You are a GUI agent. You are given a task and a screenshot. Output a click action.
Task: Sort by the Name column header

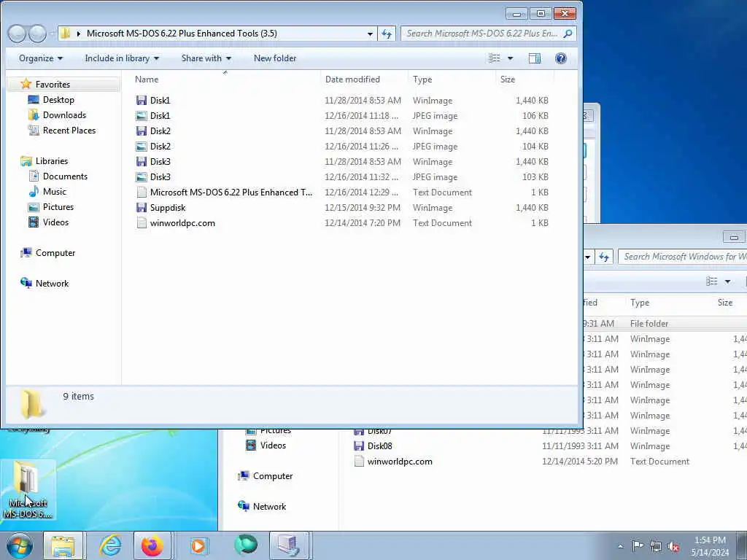point(147,79)
